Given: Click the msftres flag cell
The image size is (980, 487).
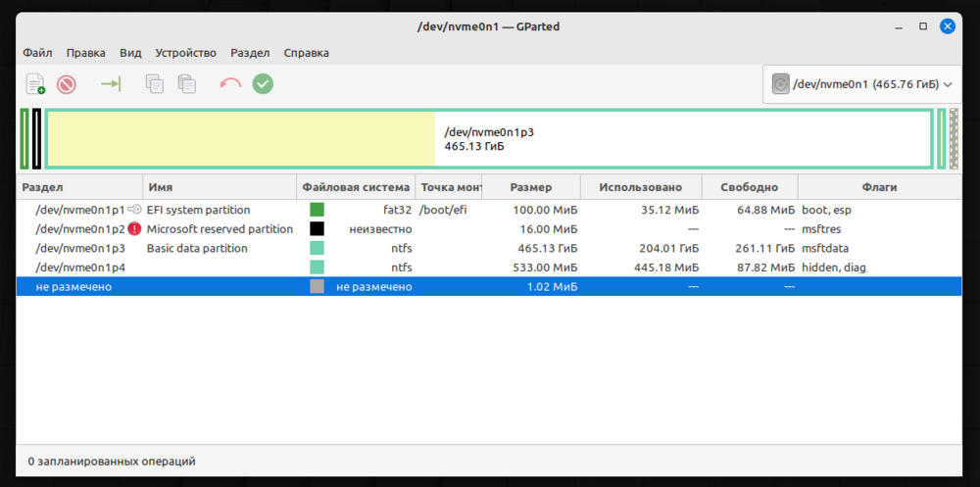Looking at the screenshot, I should [820, 229].
